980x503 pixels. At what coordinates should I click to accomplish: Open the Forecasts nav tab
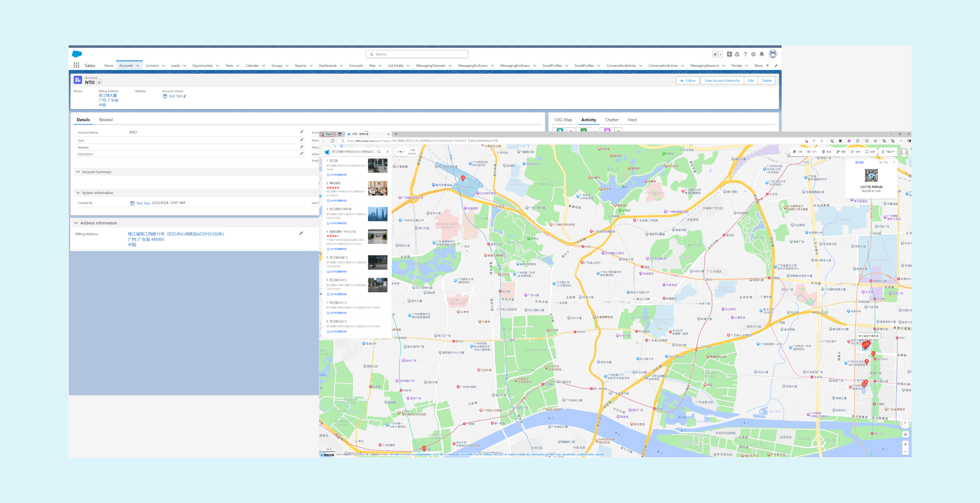tap(356, 66)
